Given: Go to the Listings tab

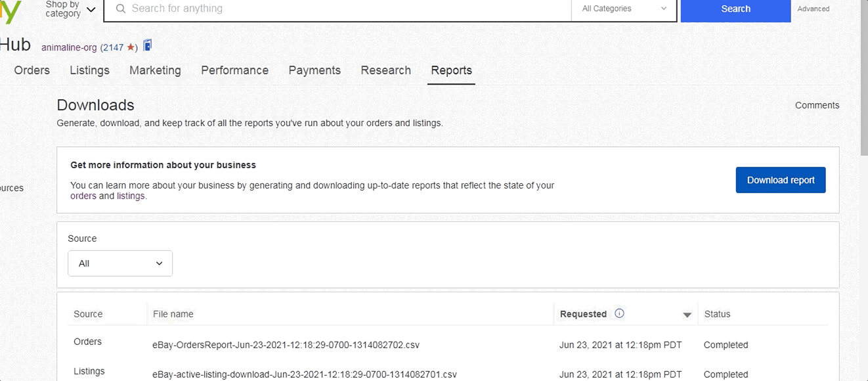Looking at the screenshot, I should point(89,70).
